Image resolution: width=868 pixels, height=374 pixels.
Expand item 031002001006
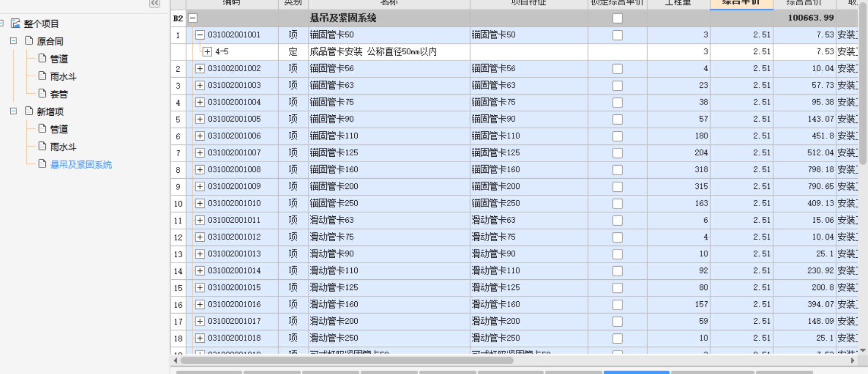click(x=200, y=136)
